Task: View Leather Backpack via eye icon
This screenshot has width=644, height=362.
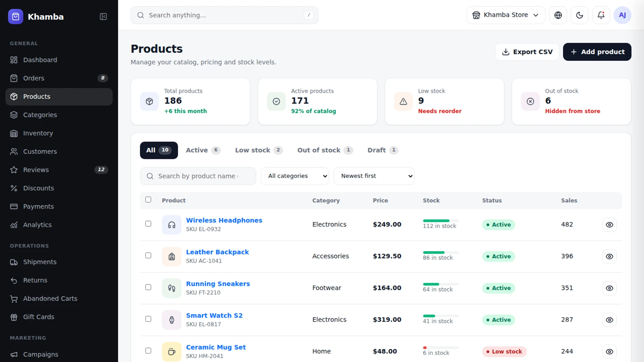Action: point(609,256)
